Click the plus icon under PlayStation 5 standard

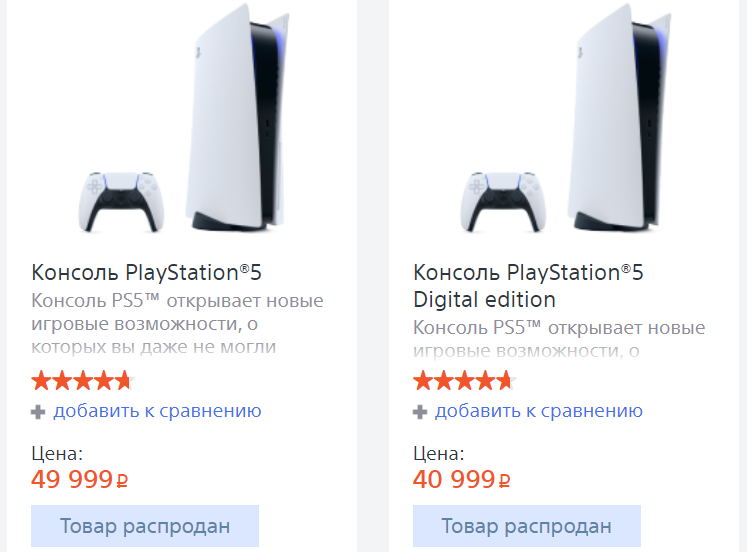point(38,411)
